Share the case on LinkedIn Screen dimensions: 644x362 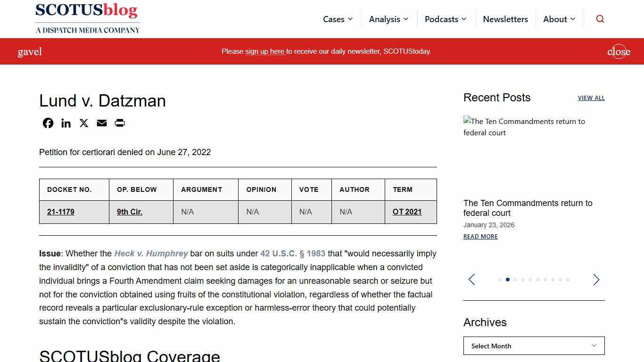pos(66,123)
